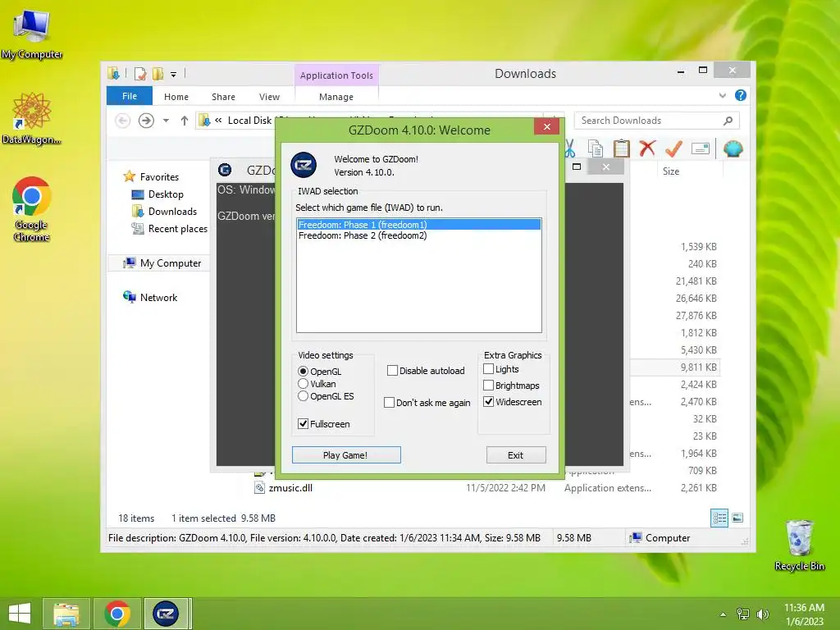Click the GZDoom logo in Welcome dialog
The height and width of the screenshot is (630, 840).
tap(304, 165)
